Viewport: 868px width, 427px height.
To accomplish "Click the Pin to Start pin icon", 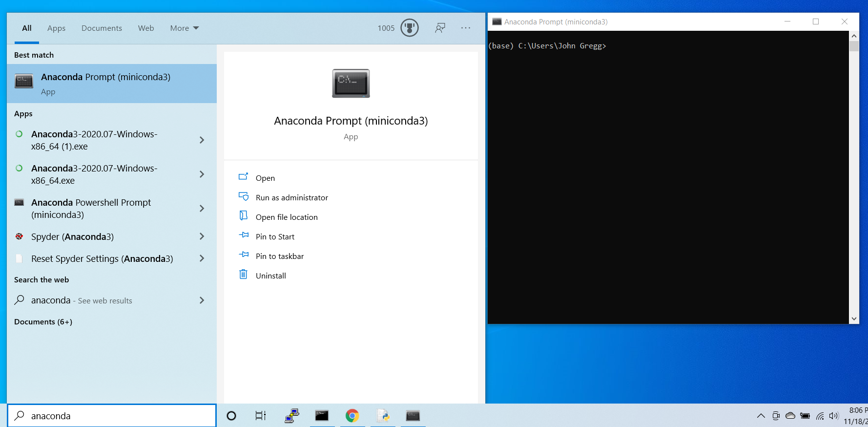I will [244, 235].
